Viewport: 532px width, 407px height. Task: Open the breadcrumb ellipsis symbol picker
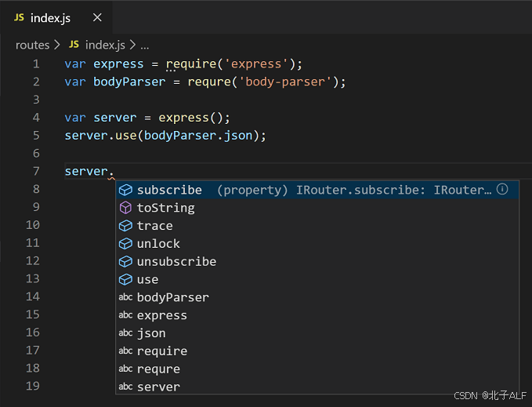coord(145,45)
